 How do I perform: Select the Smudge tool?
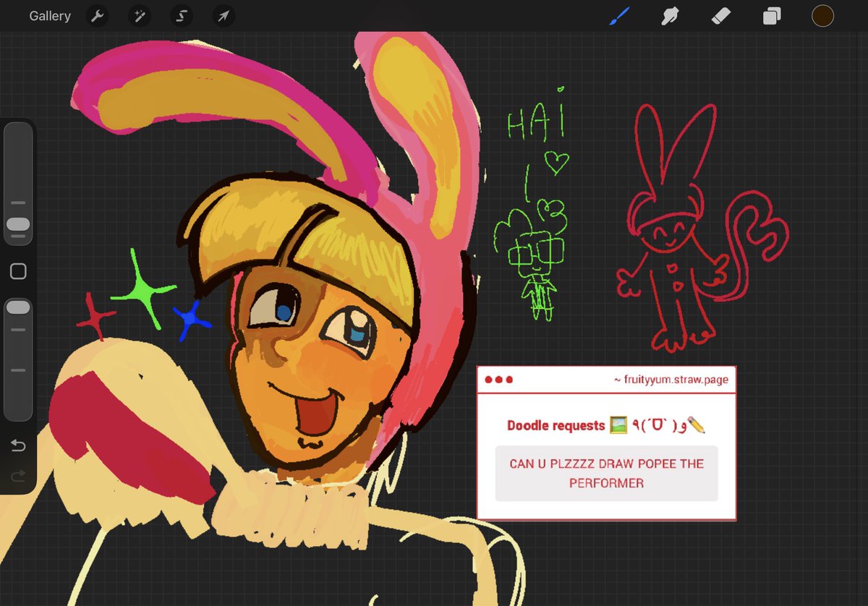click(x=670, y=16)
